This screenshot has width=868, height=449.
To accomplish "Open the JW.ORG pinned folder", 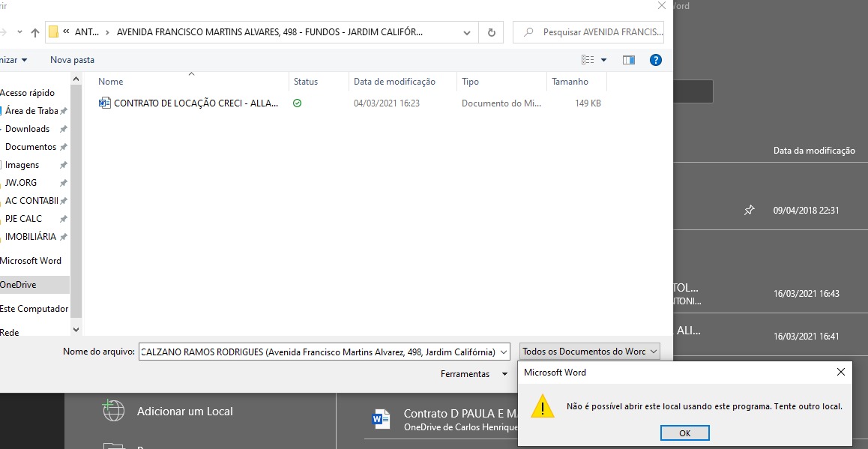I will click(21, 183).
